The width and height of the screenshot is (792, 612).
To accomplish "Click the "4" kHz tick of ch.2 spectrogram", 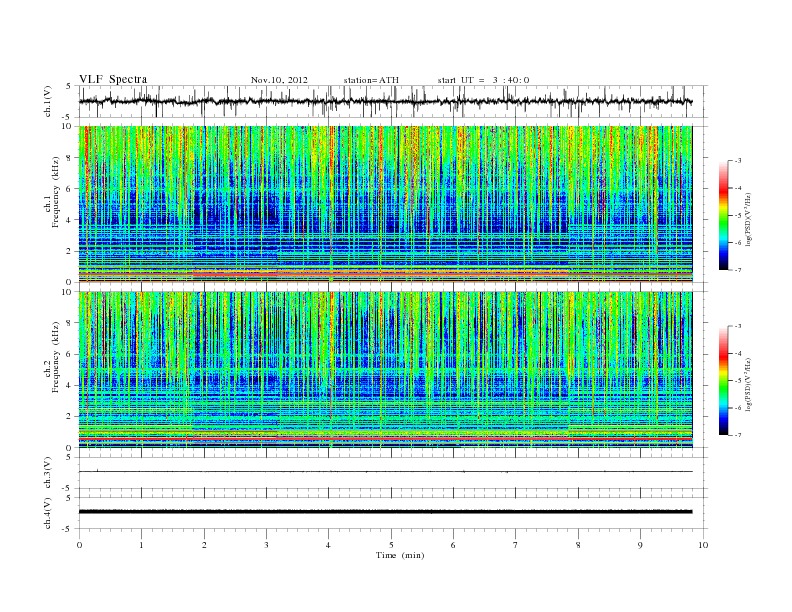I will (70, 385).
